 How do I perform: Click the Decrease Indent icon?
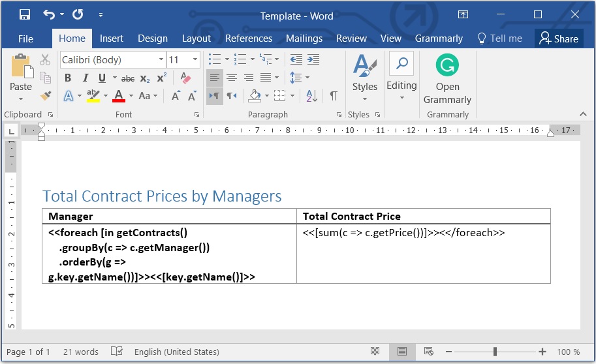tap(296, 59)
